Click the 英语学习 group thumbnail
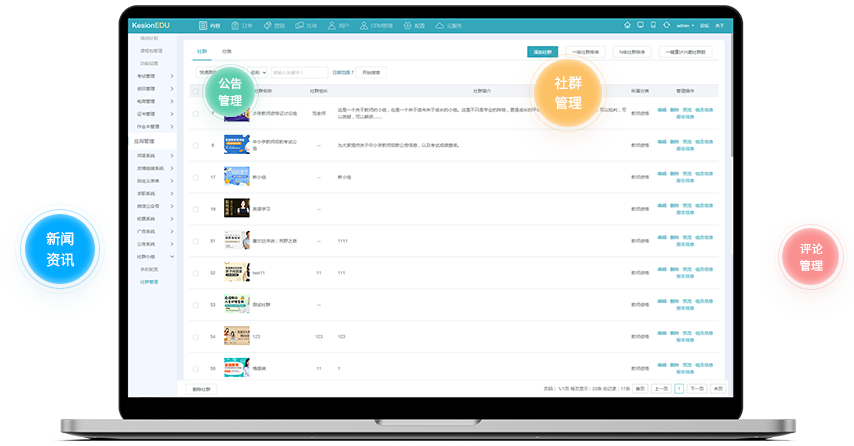The height and width of the screenshot is (446, 854). 237,208
